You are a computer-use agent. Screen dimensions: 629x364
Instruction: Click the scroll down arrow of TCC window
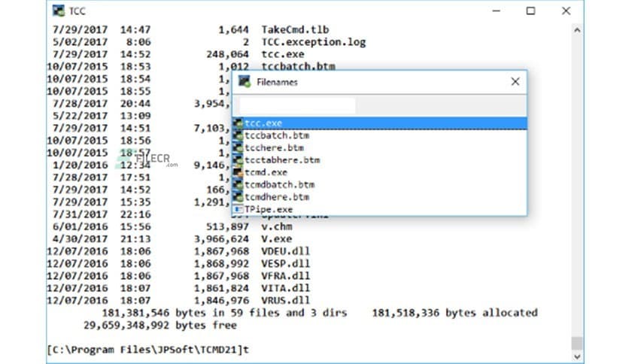[x=577, y=356]
